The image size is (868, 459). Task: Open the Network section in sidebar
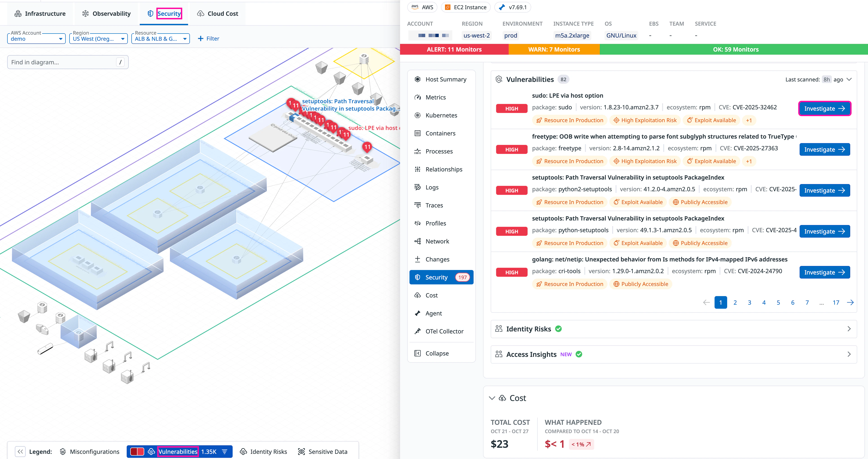pos(437,241)
